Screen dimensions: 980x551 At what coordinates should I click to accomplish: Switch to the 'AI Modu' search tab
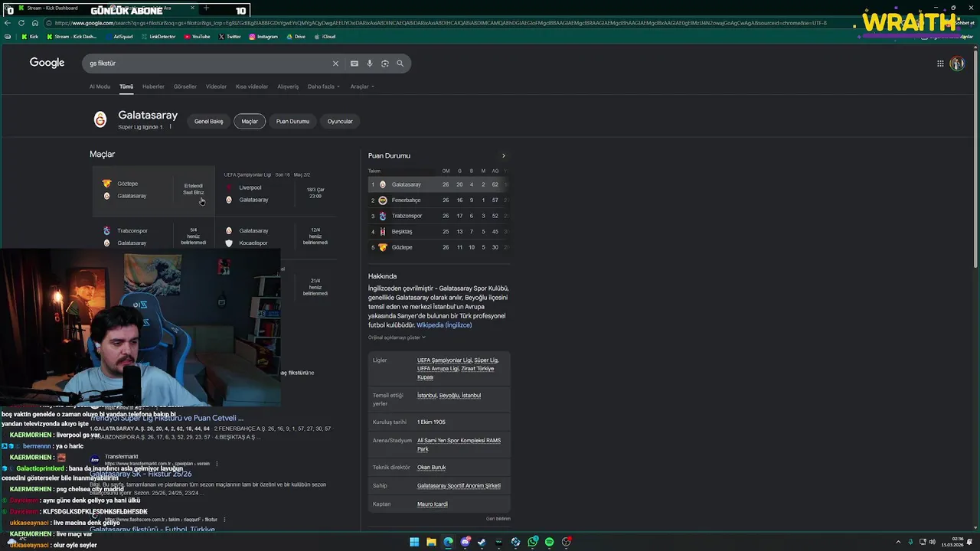100,86
